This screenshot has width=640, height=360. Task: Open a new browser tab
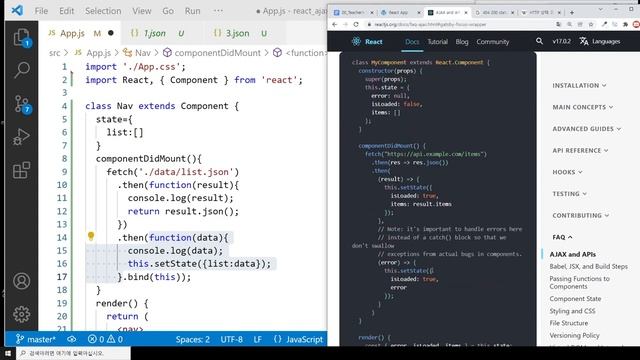pyautogui.click(x=572, y=12)
